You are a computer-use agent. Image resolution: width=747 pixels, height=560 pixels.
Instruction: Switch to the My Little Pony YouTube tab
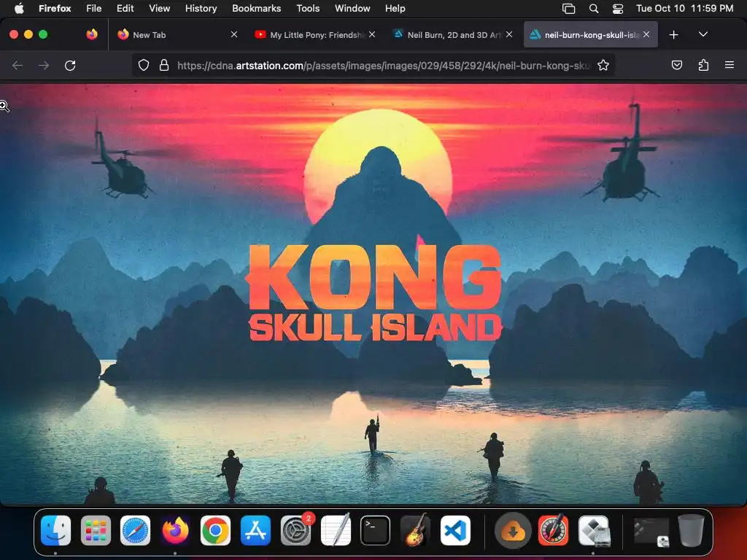[314, 35]
